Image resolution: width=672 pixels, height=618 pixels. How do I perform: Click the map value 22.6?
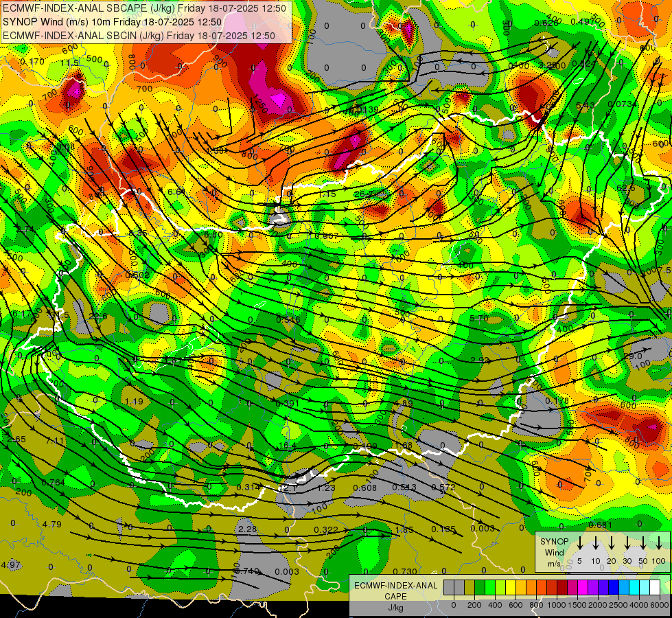point(98,317)
